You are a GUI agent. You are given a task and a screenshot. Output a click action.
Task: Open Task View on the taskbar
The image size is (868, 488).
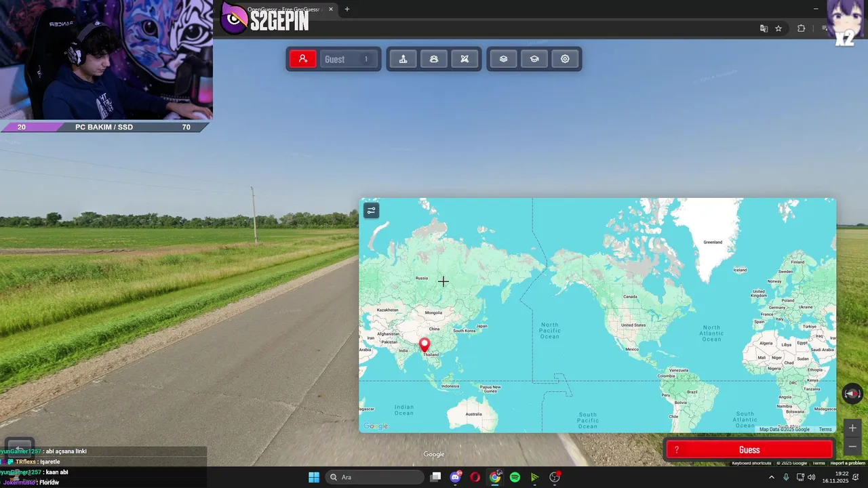[436, 477]
